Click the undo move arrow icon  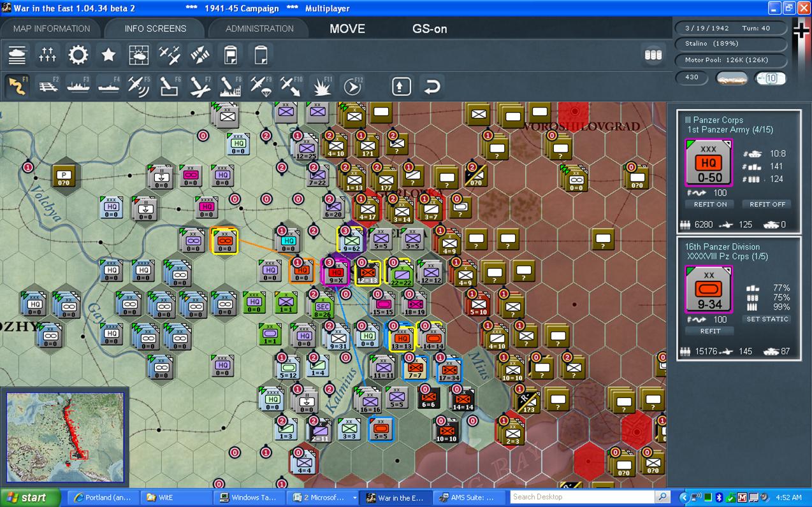click(x=432, y=86)
